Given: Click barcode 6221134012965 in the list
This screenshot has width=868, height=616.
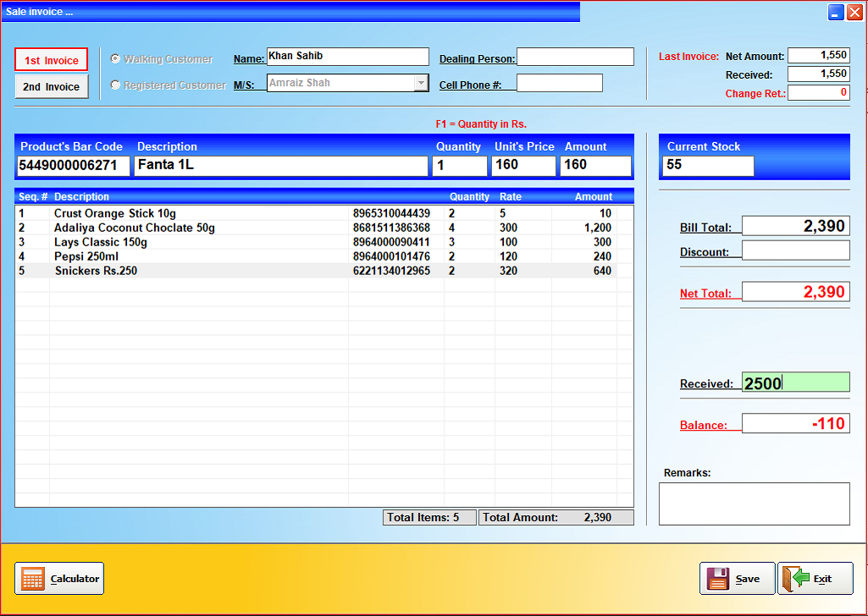Looking at the screenshot, I should pos(391,271).
